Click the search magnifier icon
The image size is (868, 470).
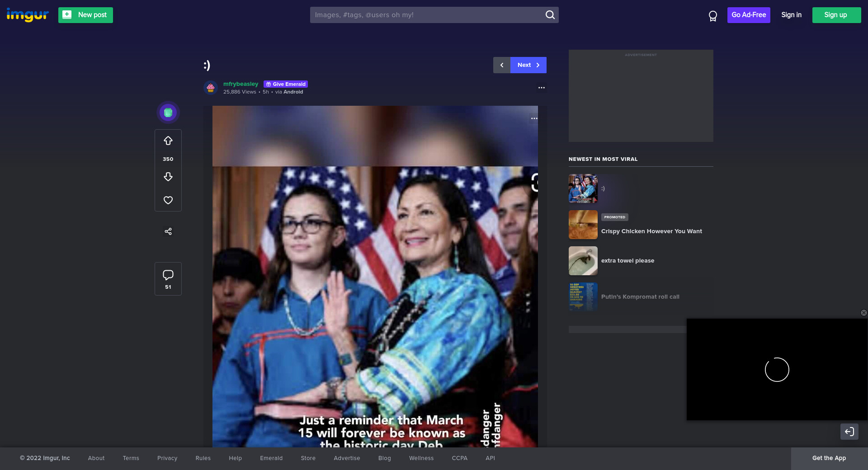550,15
